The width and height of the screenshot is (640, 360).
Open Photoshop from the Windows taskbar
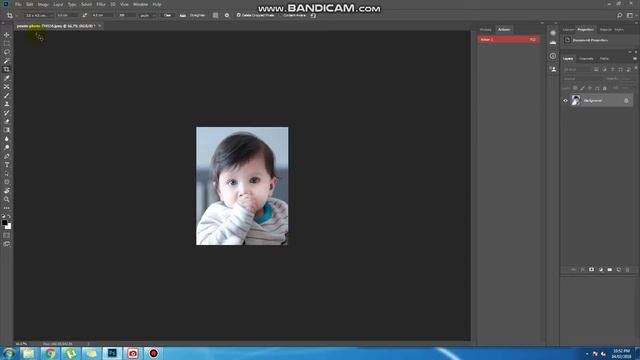(x=112, y=353)
